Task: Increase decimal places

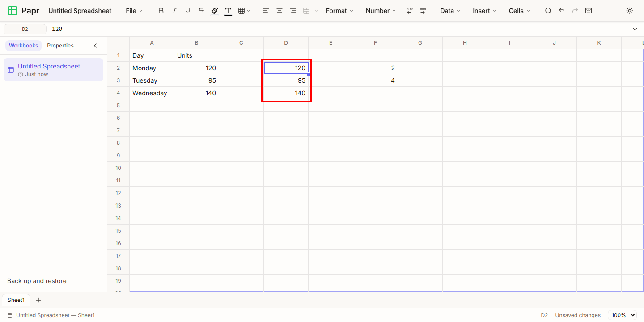Action: coord(423,11)
